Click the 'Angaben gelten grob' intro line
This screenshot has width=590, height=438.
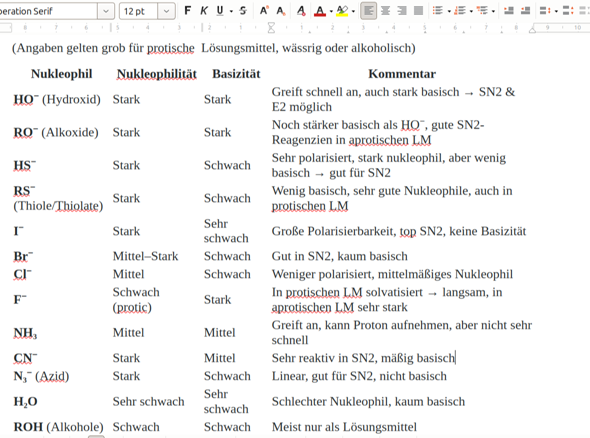click(214, 48)
